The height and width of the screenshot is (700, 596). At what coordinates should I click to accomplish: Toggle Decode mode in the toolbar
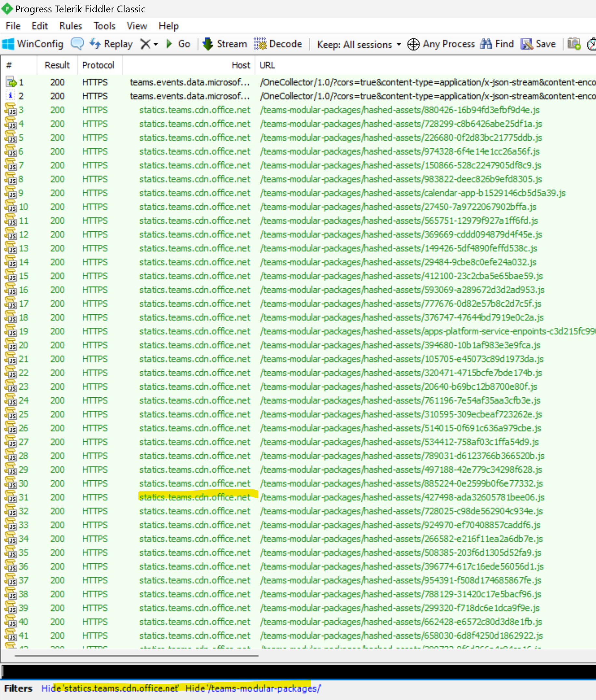point(278,44)
